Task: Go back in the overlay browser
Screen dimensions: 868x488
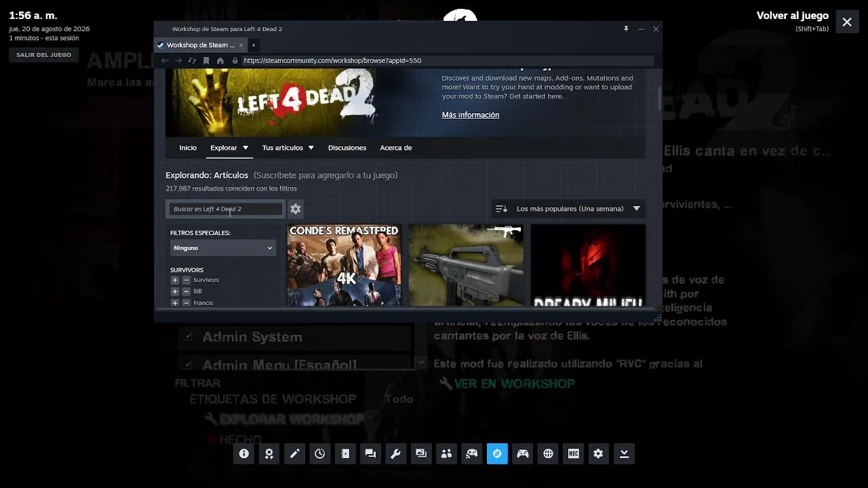Action: (x=164, y=60)
